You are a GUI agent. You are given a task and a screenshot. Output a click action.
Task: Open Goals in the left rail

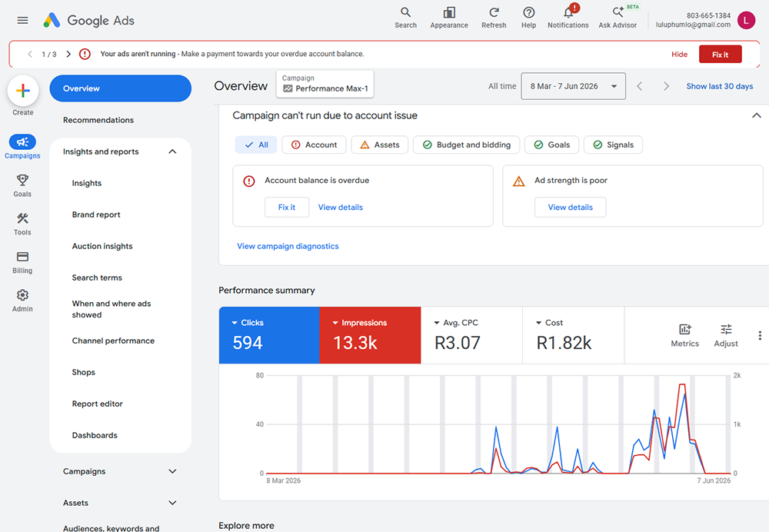[22, 185]
